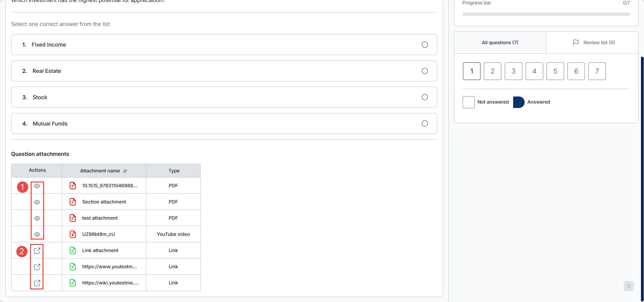Click the UZ86bt8m_cU video file icon
Image resolution: width=644 pixels, height=302 pixels.
pyautogui.click(x=73, y=234)
